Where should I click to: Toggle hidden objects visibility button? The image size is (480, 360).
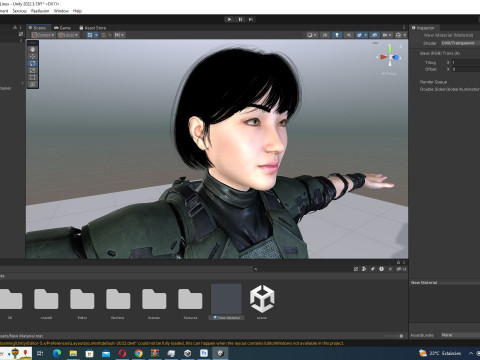(374, 35)
